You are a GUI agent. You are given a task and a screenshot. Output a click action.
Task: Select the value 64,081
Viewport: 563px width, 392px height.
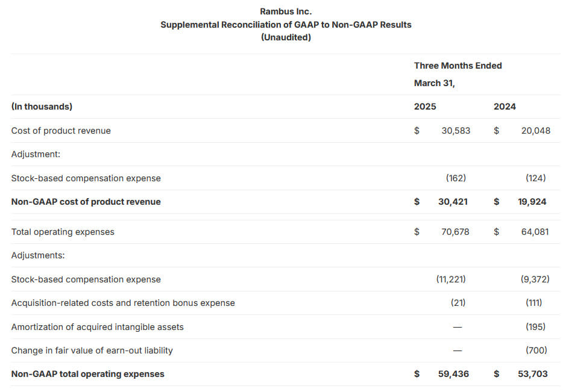(535, 232)
